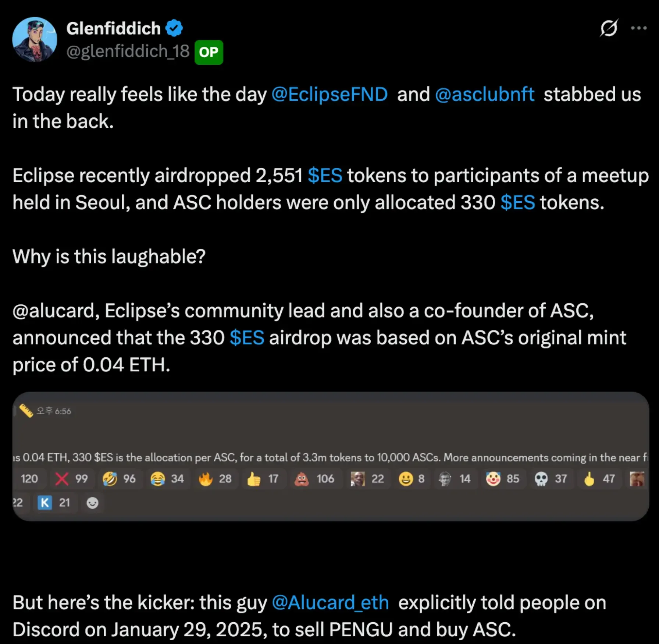Click the rolling-laughing emoji reaction
659x644 pixels.
click(119, 479)
